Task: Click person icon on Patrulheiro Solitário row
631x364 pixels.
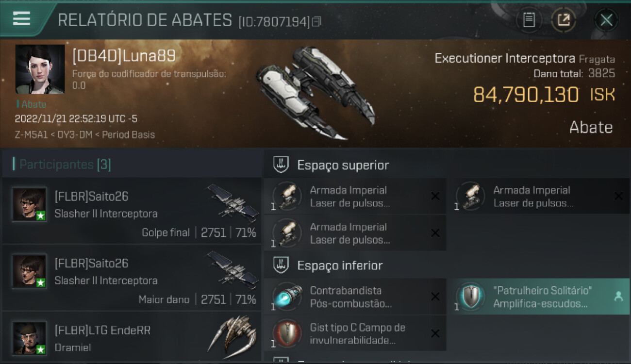Action: coord(618,297)
